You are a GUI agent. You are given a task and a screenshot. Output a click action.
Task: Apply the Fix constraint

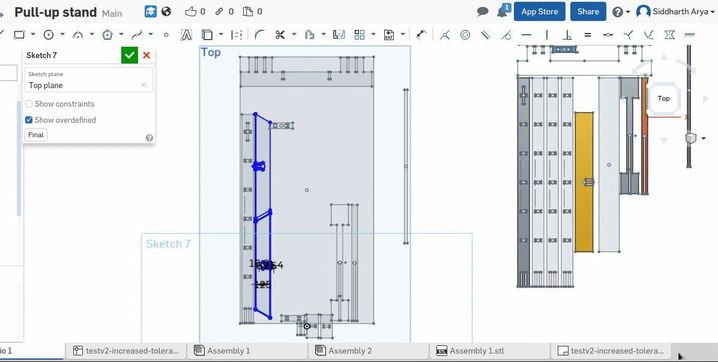690,35
